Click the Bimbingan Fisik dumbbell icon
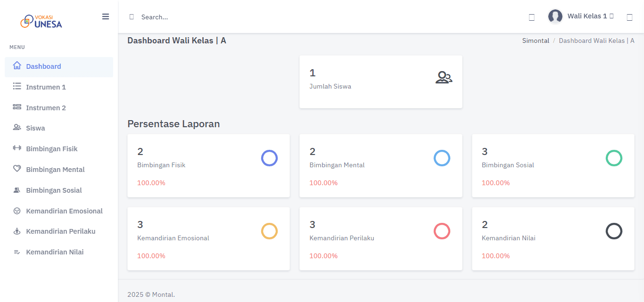This screenshot has height=302, width=644. pos(17,148)
